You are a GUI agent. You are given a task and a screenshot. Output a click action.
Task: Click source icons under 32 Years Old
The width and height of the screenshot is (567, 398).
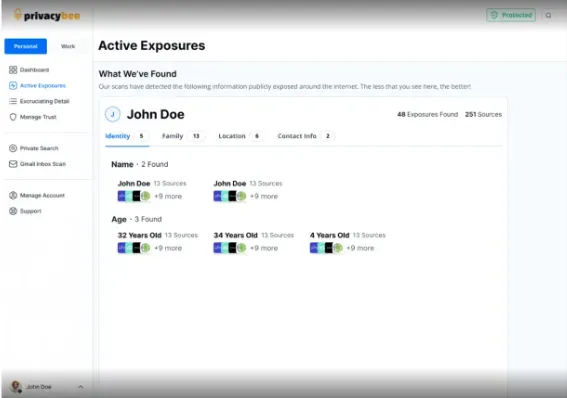click(134, 248)
